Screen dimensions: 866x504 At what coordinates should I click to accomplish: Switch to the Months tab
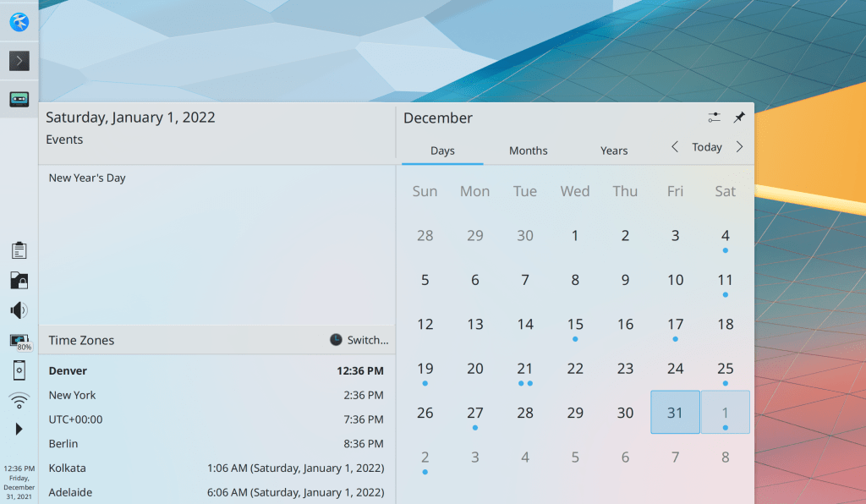pos(528,151)
